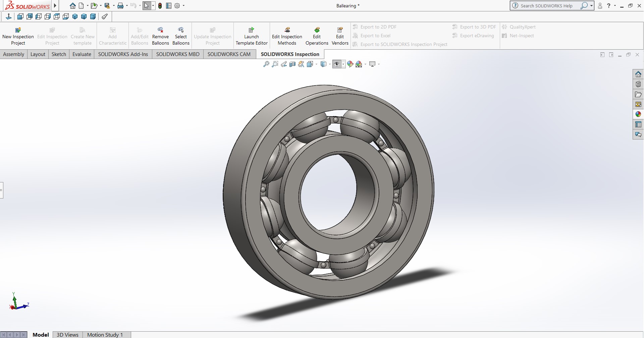Expand the Apply Scene dropdown arrow

(x=365, y=64)
